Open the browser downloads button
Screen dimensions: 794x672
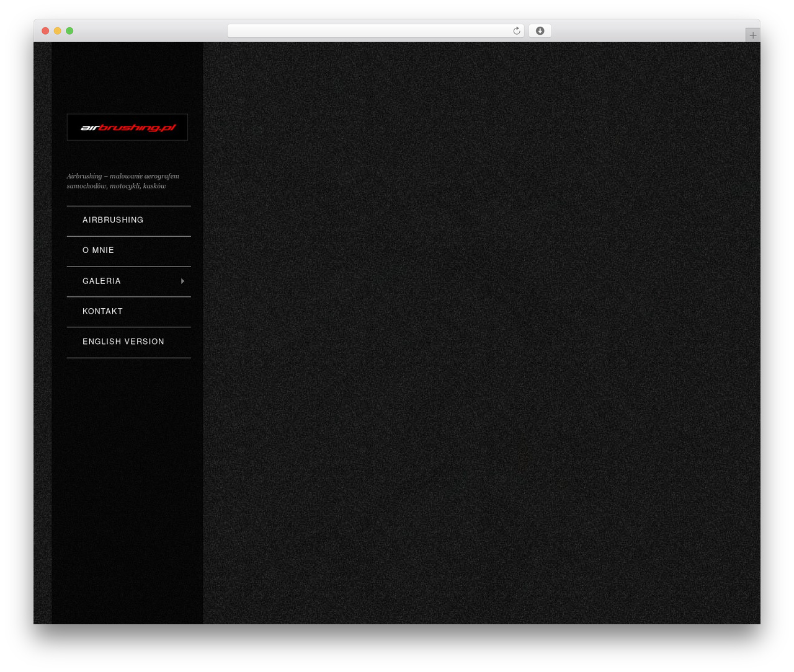tap(540, 31)
